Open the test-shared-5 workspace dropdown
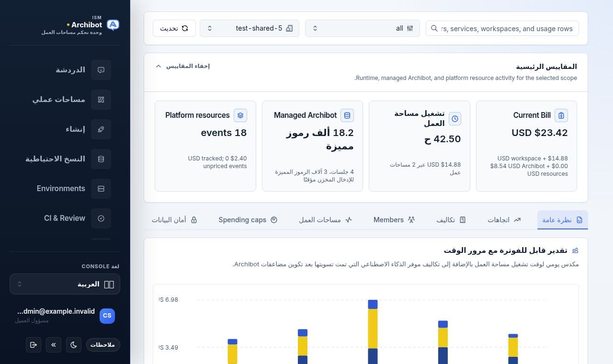 tap(250, 28)
